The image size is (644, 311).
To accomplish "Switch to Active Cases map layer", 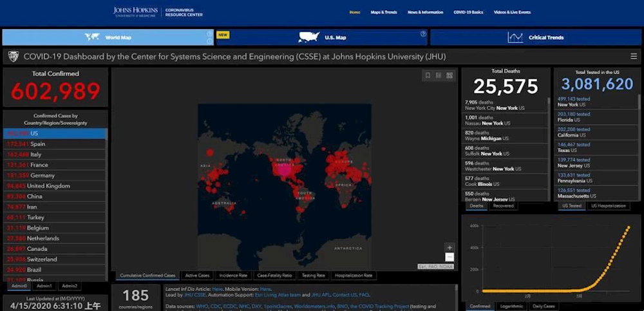I will [x=196, y=276].
